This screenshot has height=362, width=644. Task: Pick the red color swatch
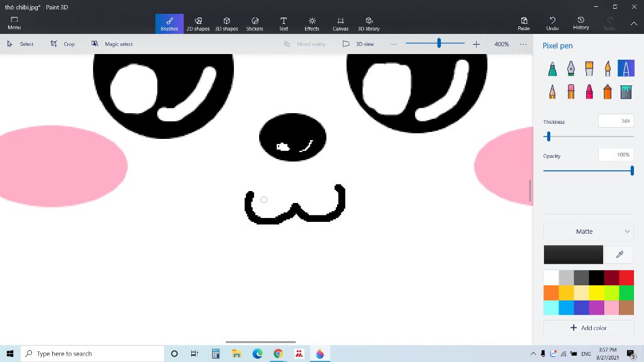[626, 277]
